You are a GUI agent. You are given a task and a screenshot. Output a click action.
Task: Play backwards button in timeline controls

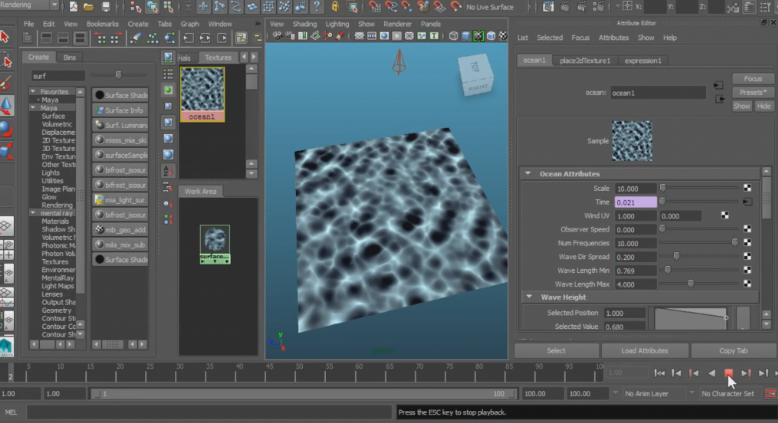tap(711, 373)
